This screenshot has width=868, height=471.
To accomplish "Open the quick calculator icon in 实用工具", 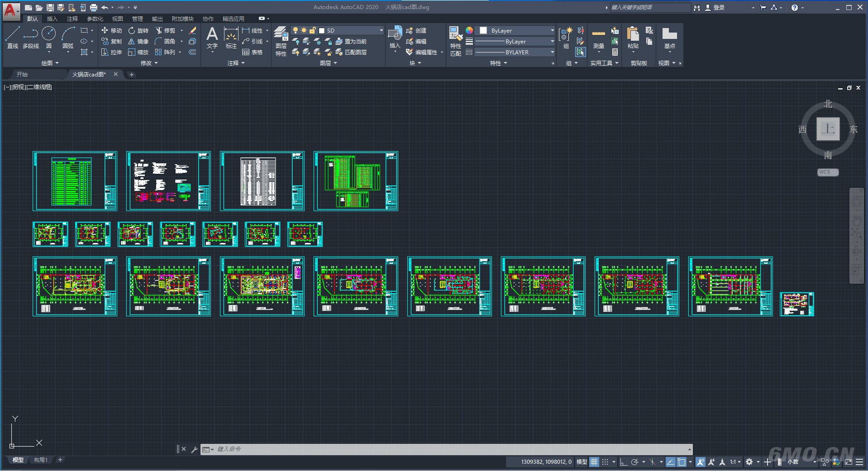I will pyautogui.click(x=615, y=52).
